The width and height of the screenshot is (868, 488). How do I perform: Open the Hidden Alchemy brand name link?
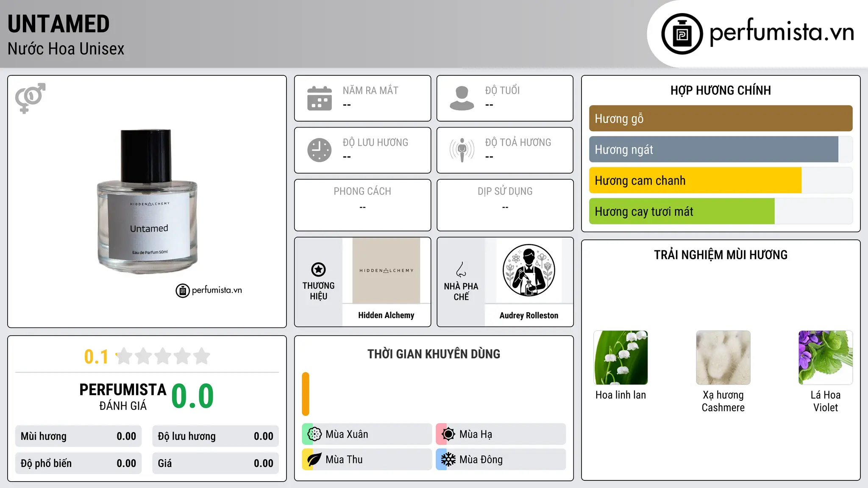tap(386, 315)
